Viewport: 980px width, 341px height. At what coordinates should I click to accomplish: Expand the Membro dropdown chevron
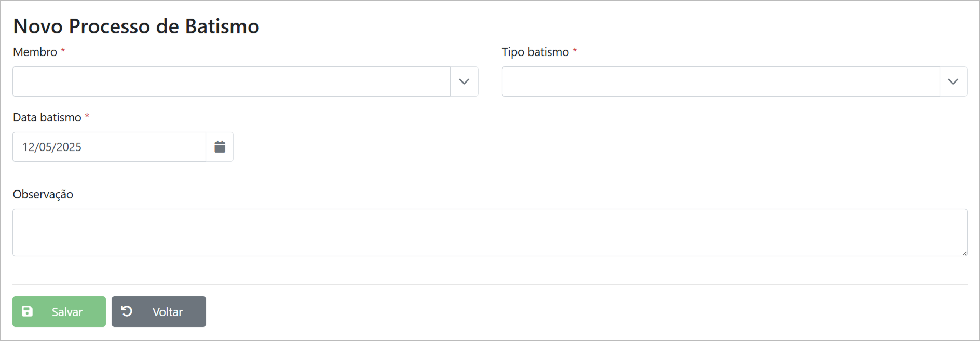coord(464,81)
